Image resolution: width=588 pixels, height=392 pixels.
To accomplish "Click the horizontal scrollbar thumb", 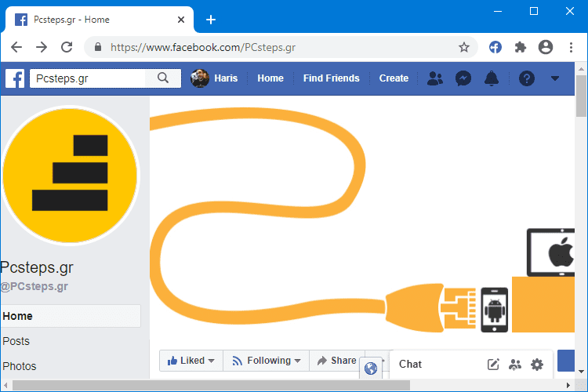I will 211,385.
